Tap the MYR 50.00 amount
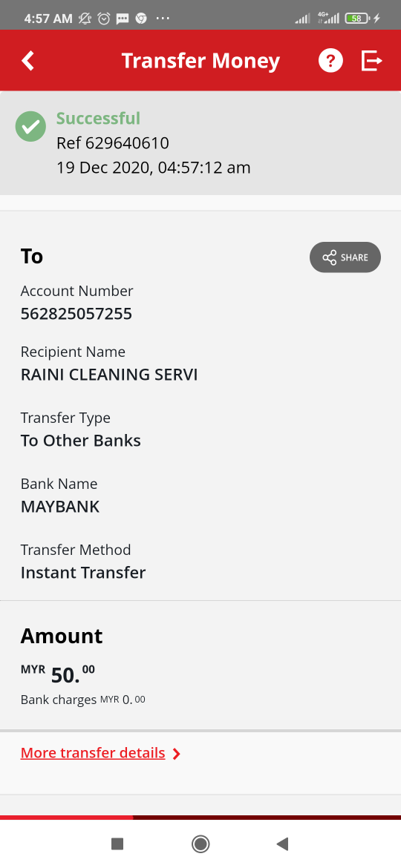This screenshot has height=868, width=401. 58,674
